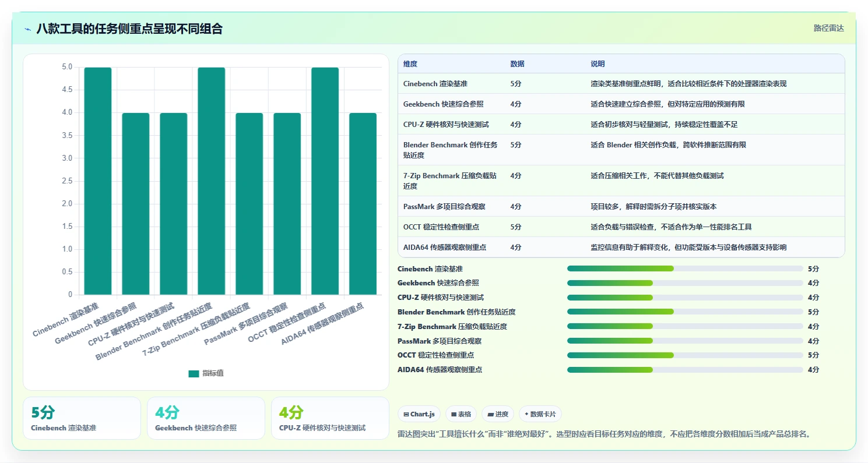Click the Cinebench 渲染基准 bar in chart
Image resolution: width=868 pixels, height=463 pixels.
pyautogui.click(x=98, y=181)
